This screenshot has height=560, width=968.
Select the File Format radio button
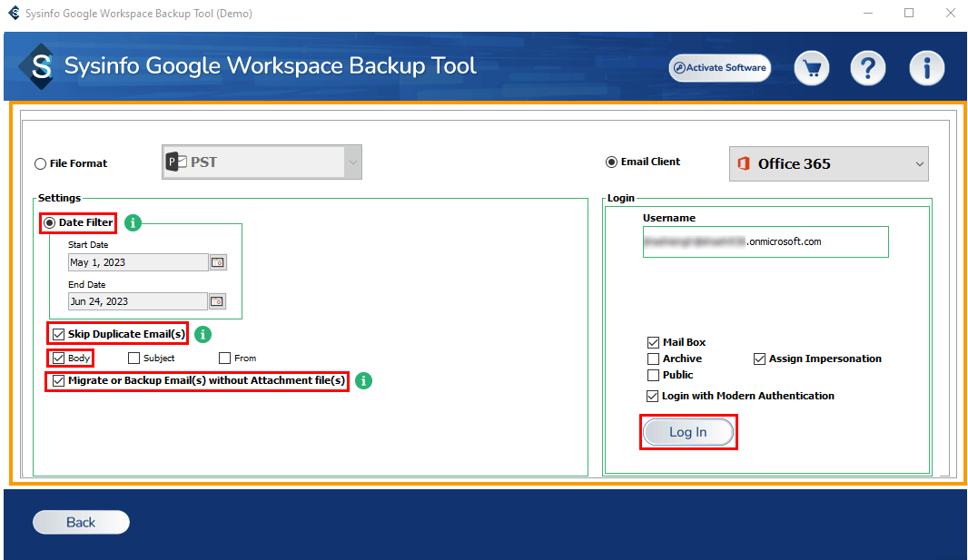coord(40,164)
